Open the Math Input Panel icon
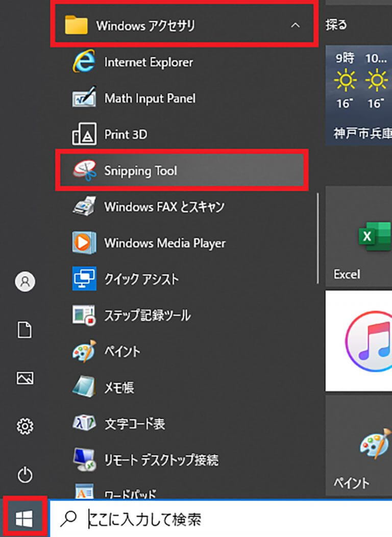 [x=84, y=98]
